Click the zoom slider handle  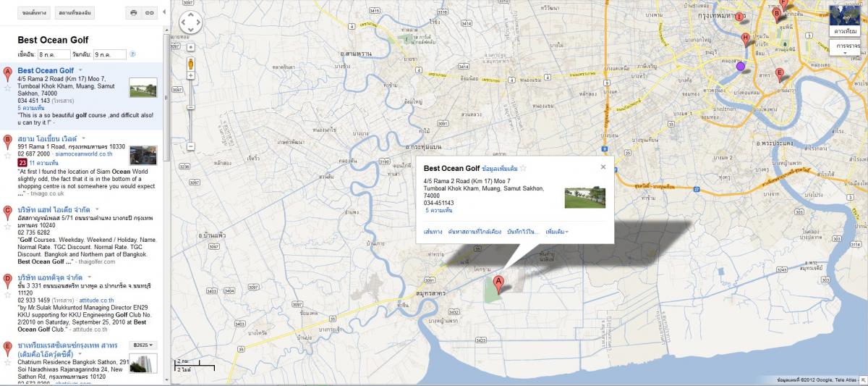pyautogui.click(x=191, y=106)
